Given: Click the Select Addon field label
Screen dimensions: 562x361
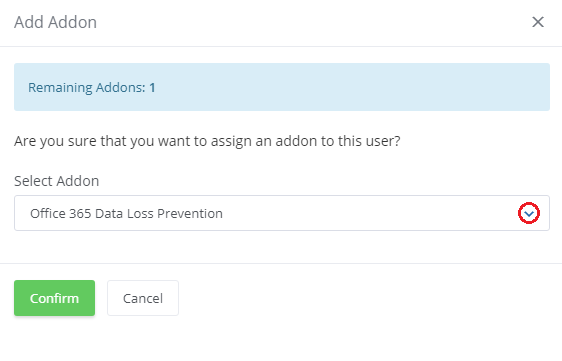Looking at the screenshot, I should pos(57,181).
